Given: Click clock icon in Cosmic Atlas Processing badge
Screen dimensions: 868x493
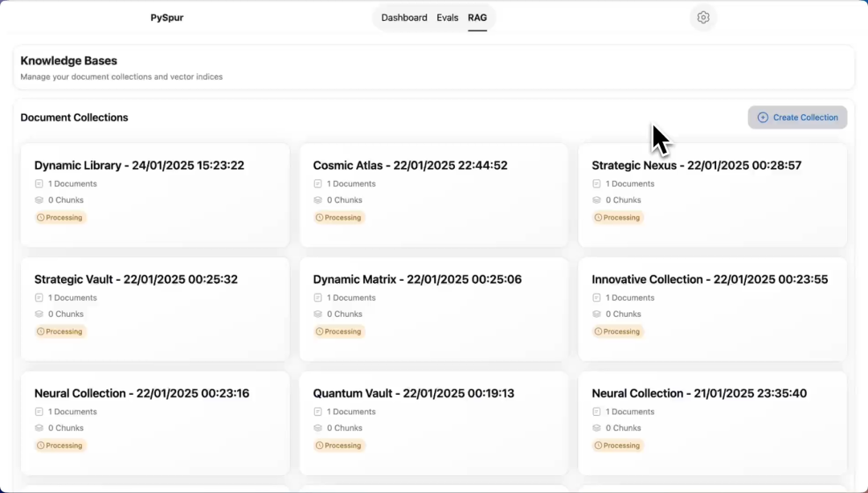Looking at the screenshot, I should (319, 218).
